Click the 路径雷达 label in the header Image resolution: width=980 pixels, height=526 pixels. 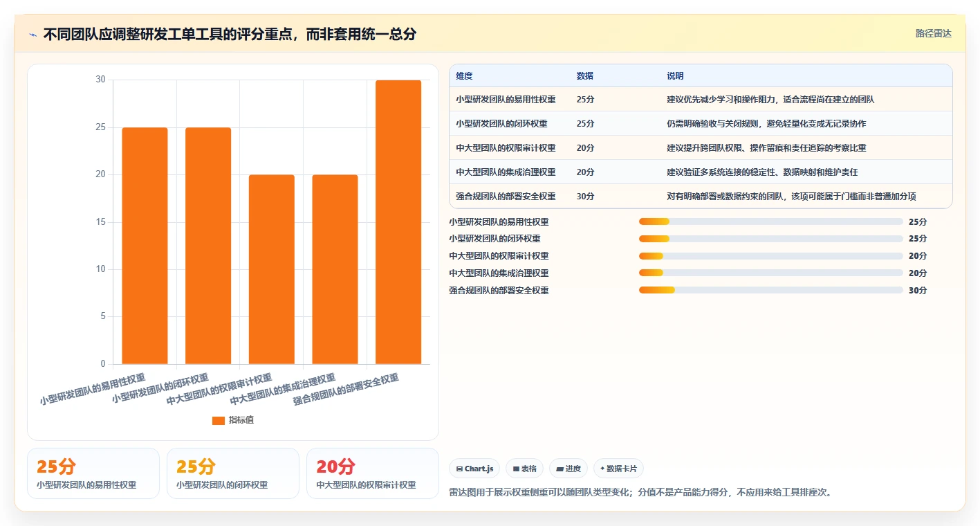pyautogui.click(x=933, y=33)
